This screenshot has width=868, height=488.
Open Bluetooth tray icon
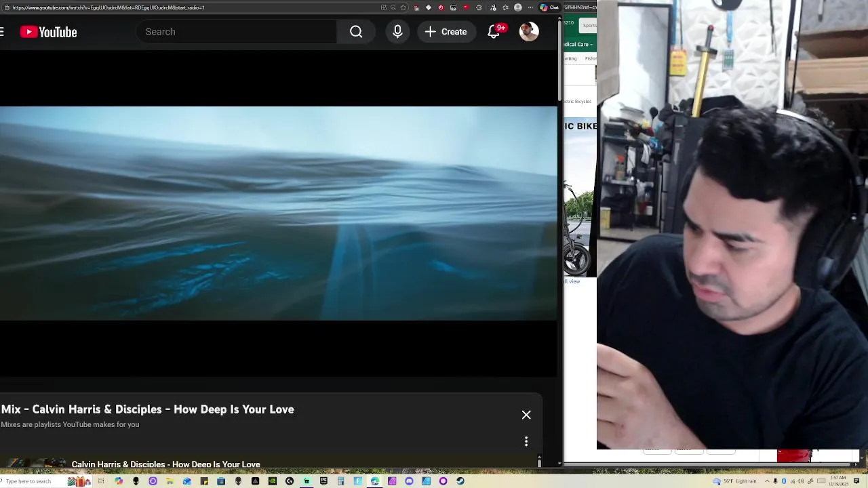(x=784, y=481)
